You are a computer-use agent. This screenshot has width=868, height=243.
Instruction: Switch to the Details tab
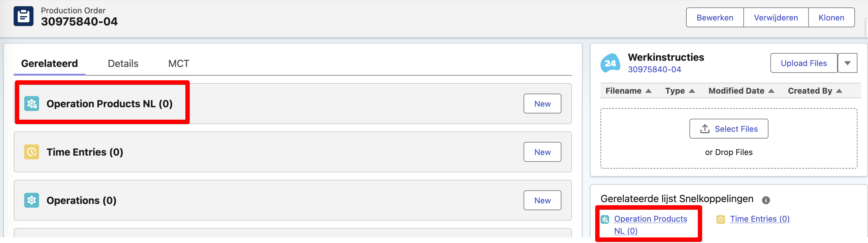(123, 64)
